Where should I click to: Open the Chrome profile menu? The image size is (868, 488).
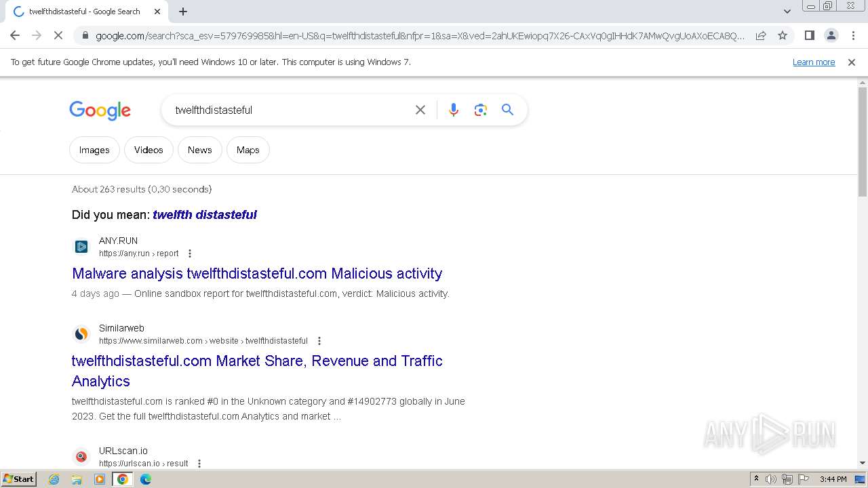click(x=831, y=35)
